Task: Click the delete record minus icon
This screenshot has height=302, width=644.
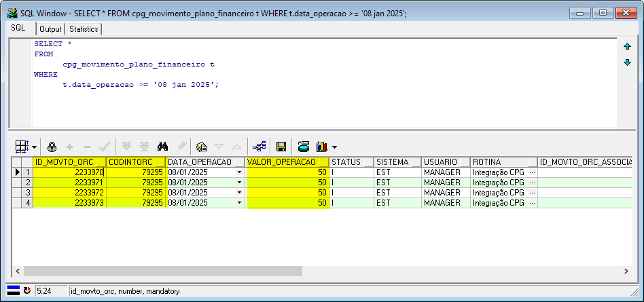Action: [87, 147]
